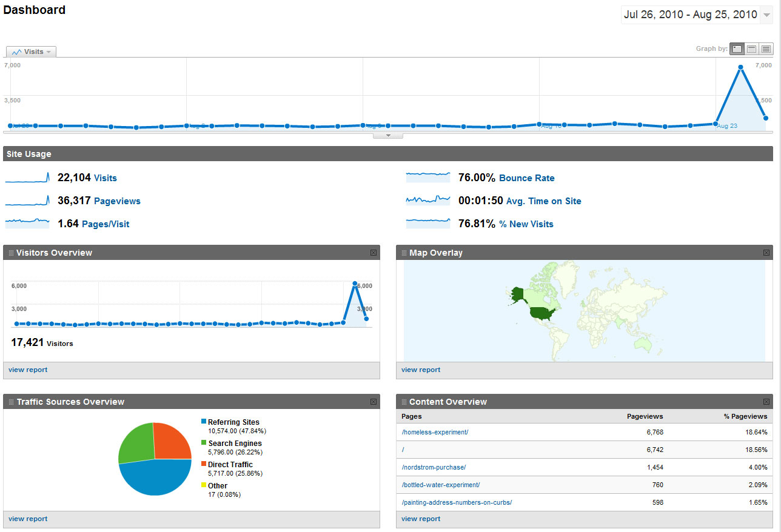
Task: Remove the Content Overview widget
Action: [766, 402]
